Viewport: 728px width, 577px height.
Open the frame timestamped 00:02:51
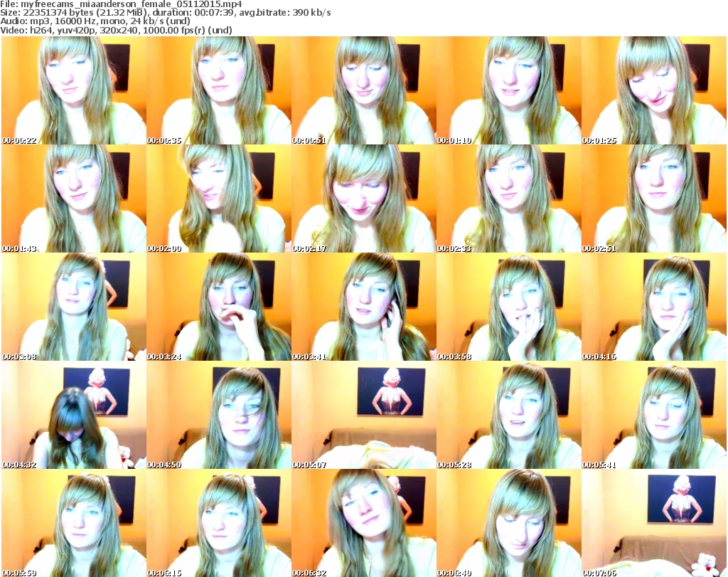coord(654,198)
